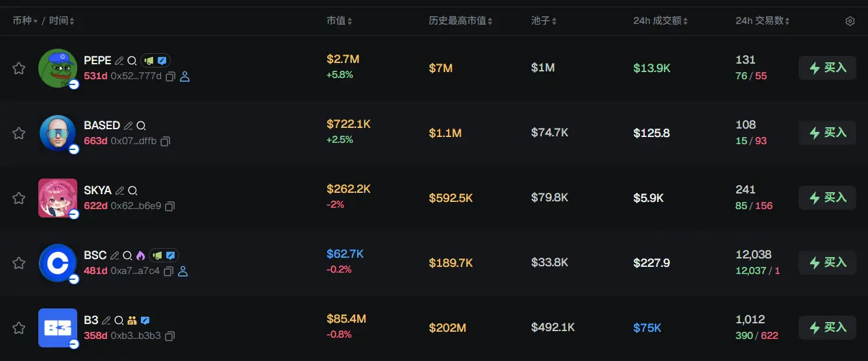Image resolution: width=868 pixels, height=361 pixels.
Task: Click the BSC token logo
Action: [x=58, y=262]
